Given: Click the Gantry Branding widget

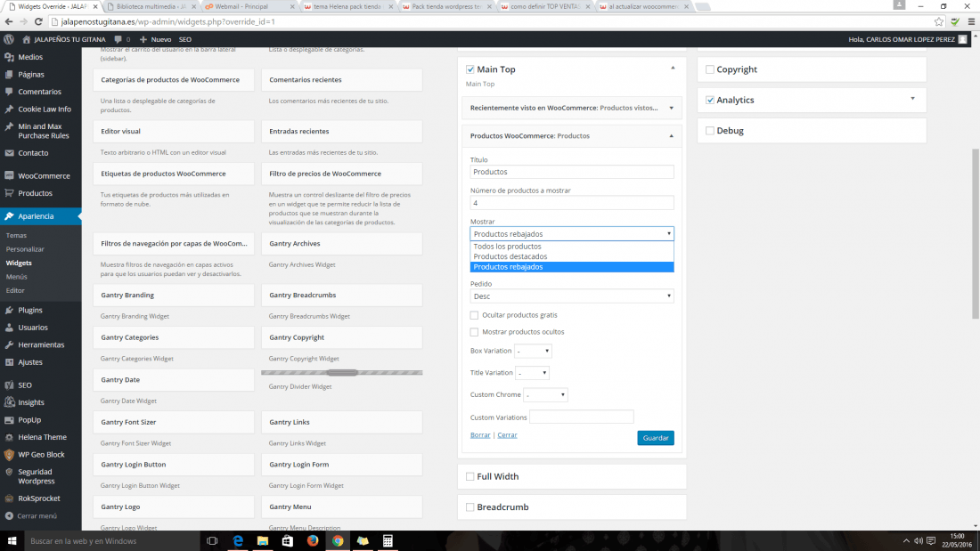Looking at the screenshot, I should (x=174, y=295).
